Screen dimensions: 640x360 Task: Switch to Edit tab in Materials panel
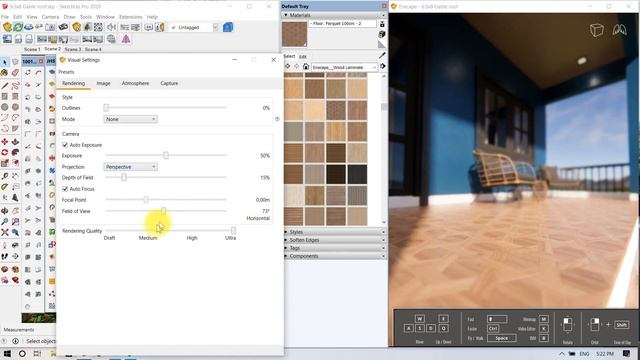[x=302, y=56]
